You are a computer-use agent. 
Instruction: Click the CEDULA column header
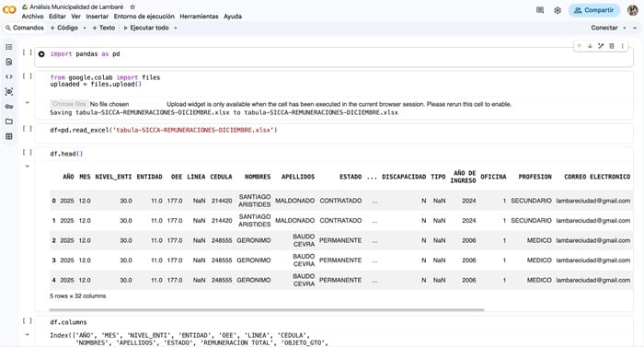coord(221,177)
